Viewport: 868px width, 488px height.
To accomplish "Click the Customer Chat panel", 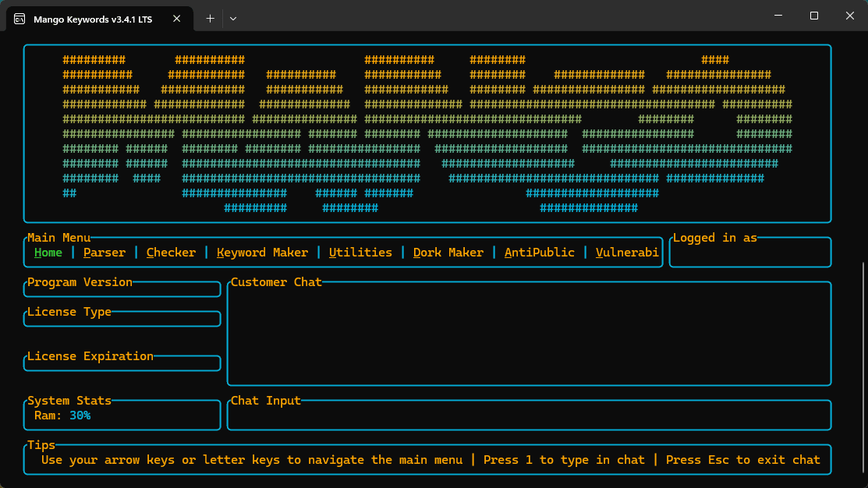I will point(528,335).
